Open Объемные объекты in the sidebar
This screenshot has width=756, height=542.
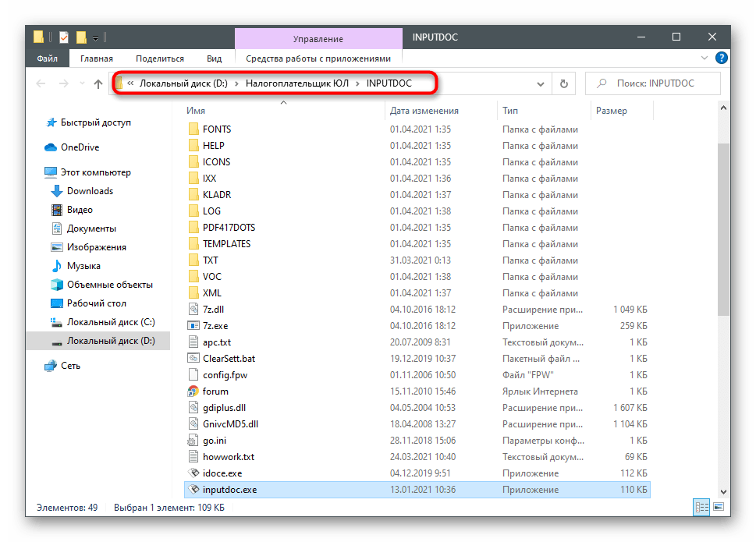109,285
